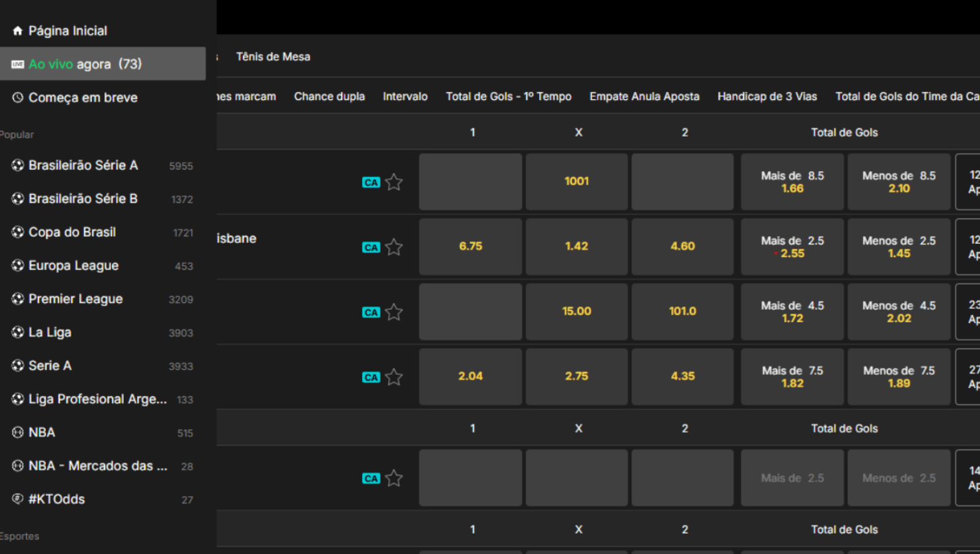
Task: Favorite the match with odds 2.04
Action: tap(394, 377)
